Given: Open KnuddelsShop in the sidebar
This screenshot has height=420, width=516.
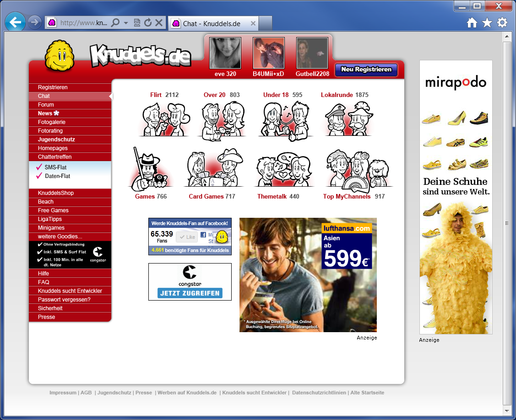Looking at the screenshot, I should click(70, 193).
